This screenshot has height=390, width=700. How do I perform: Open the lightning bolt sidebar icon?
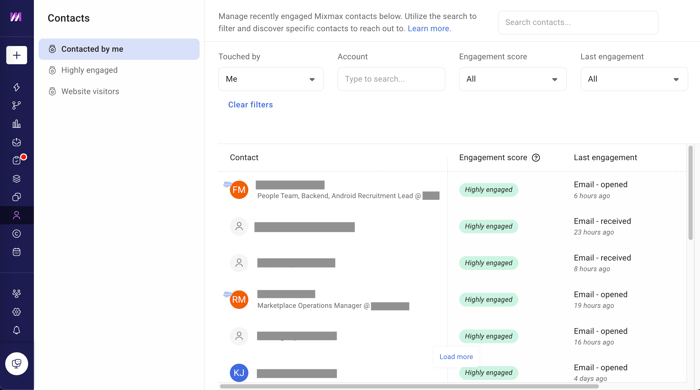[x=17, y=87]
